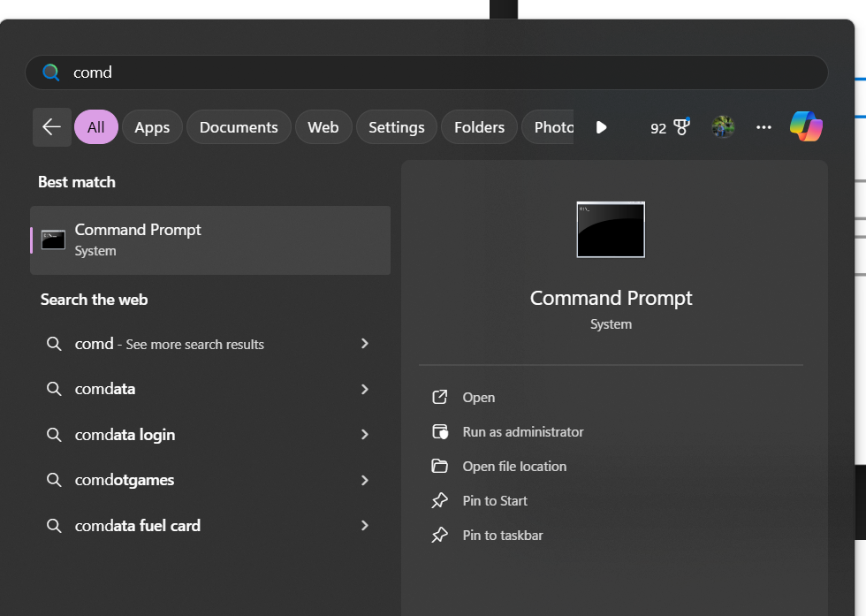Open the three-dot more options menu
Screen dimensions: 866x616
pyautogui.click(x=764, y=127)
